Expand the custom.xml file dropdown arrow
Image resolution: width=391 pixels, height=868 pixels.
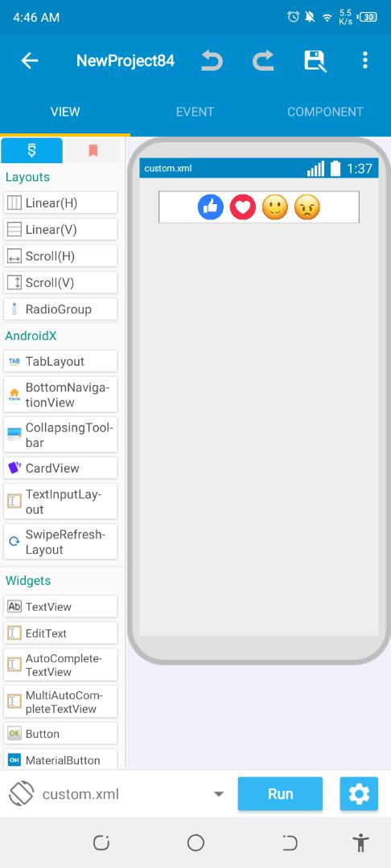(x=219, y=794)
